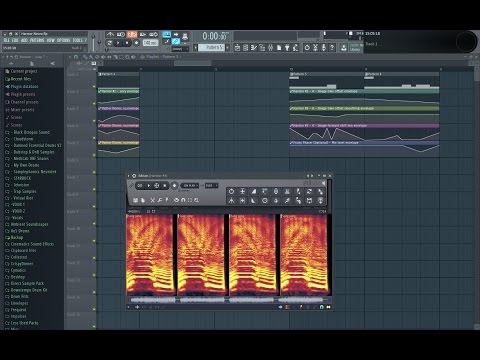Open the snap selector showing (none)
The height and width of the screenshot is (360, 480).
point(180,49)
